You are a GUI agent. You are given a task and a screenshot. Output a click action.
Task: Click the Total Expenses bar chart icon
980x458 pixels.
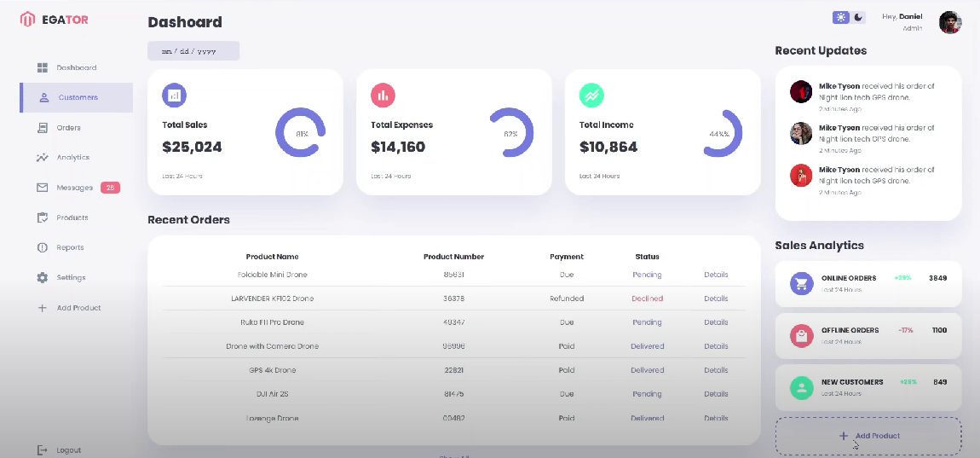383,96
